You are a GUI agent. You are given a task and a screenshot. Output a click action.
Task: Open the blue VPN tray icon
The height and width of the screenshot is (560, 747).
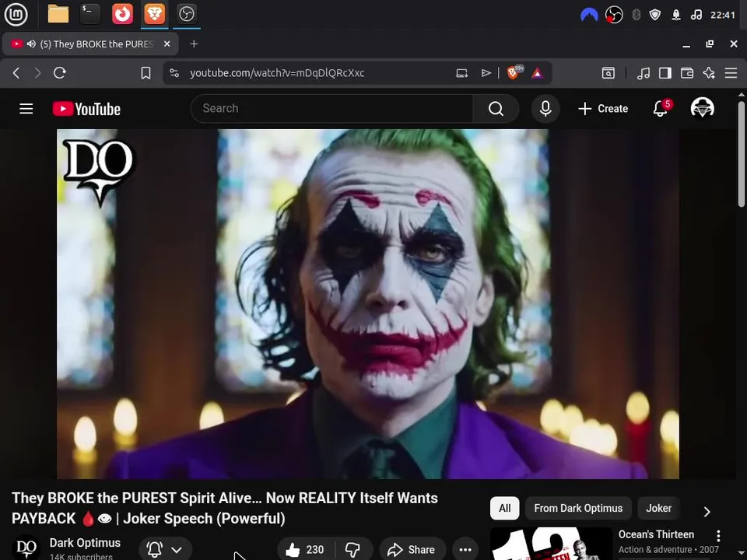(589, 15)
